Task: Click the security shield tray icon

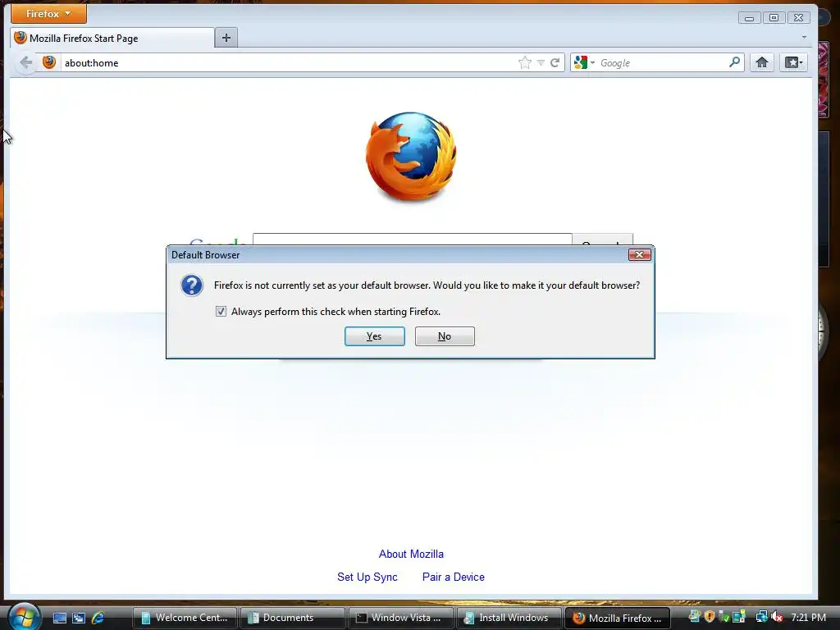Action: [710, 617]
